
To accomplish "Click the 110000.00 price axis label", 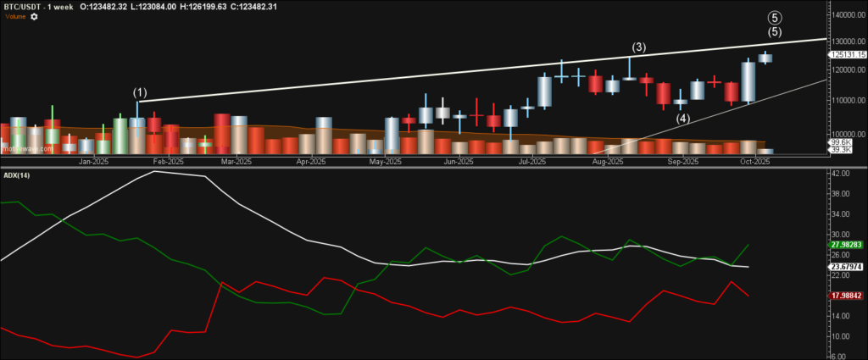I will coord(850,101).
